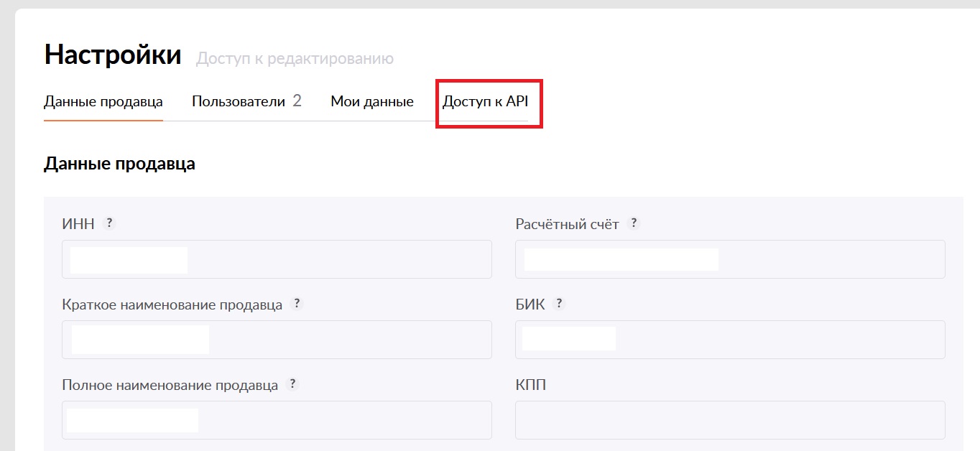Open the Доступ к API tab
The image size is (980, 451).
pyautogui.click(x=486, y=101)
